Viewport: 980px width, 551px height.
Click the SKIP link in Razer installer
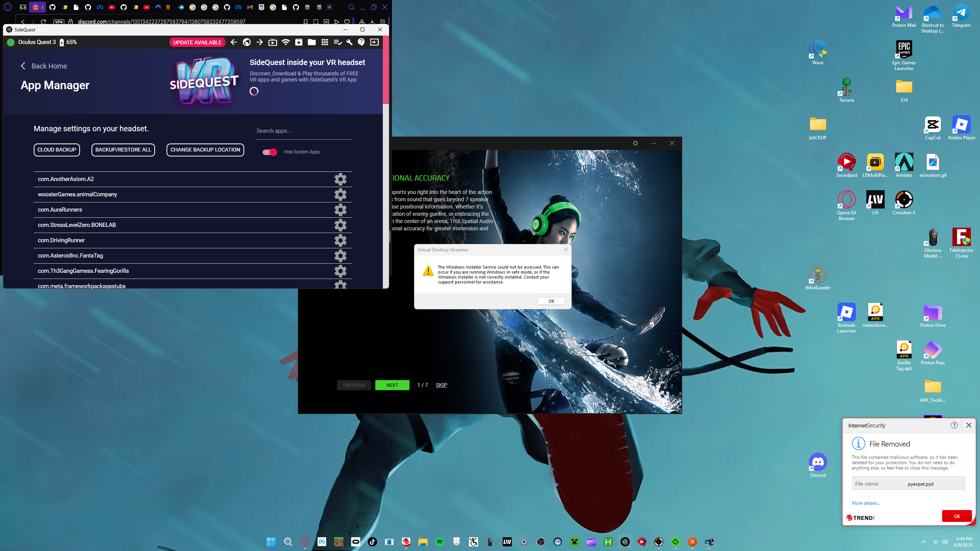coord(441,385)
